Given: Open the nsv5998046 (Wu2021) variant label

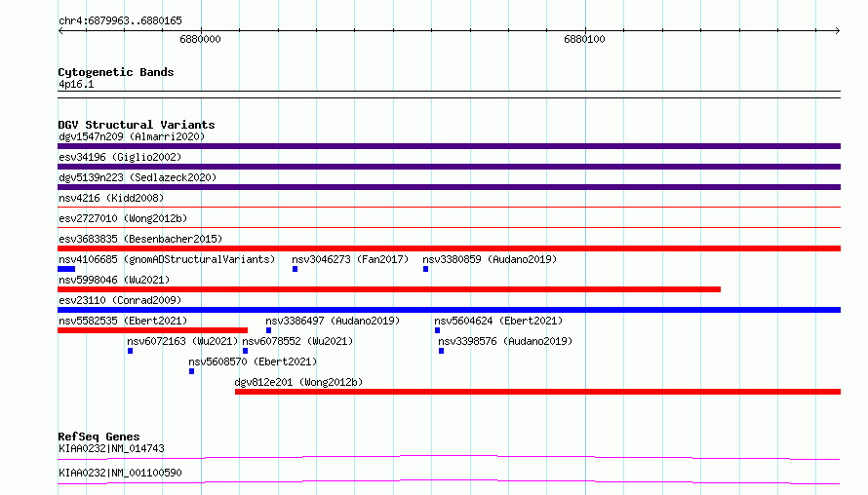Looking at the screenshot, I should point(114,280).
